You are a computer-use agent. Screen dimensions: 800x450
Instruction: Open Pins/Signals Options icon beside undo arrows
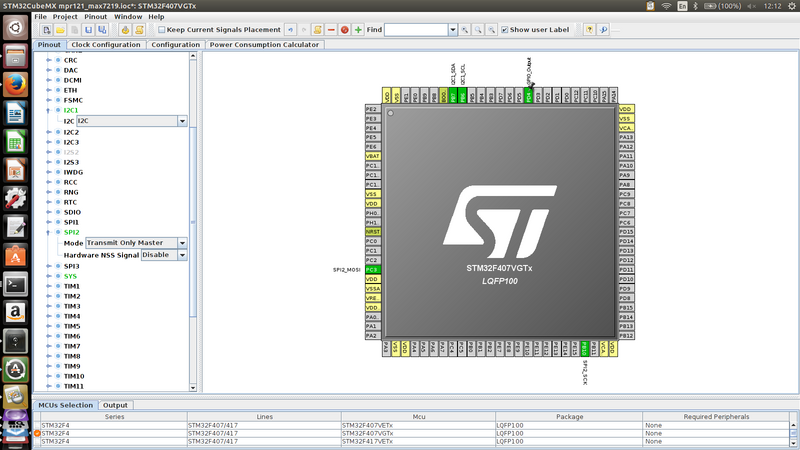[317, 30]
